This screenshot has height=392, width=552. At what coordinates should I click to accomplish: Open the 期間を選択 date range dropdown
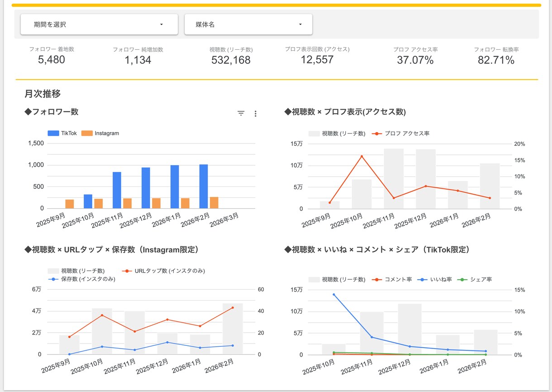(99, 24)
